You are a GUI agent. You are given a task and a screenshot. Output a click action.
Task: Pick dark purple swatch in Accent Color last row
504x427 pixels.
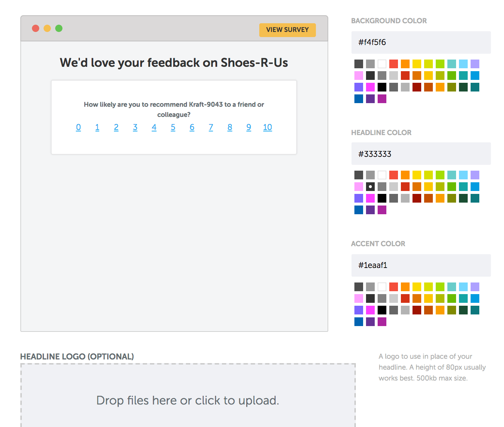[370, 322]
